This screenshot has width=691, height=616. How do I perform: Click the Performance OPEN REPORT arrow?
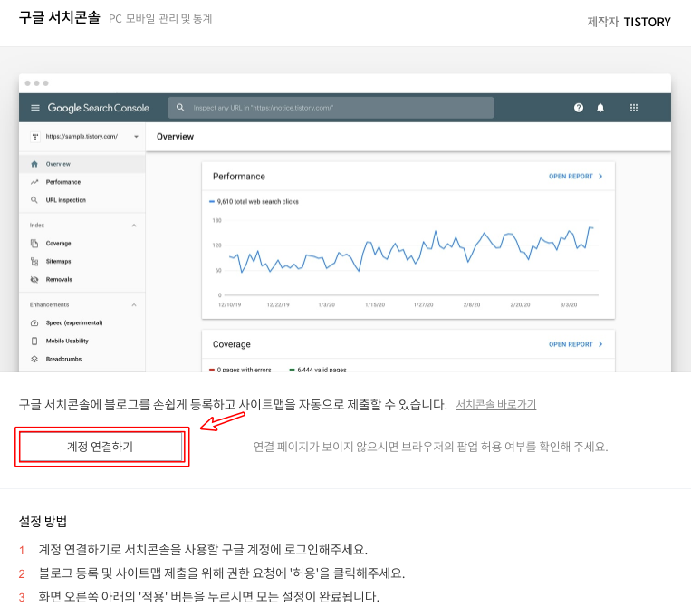pos(600,177)
